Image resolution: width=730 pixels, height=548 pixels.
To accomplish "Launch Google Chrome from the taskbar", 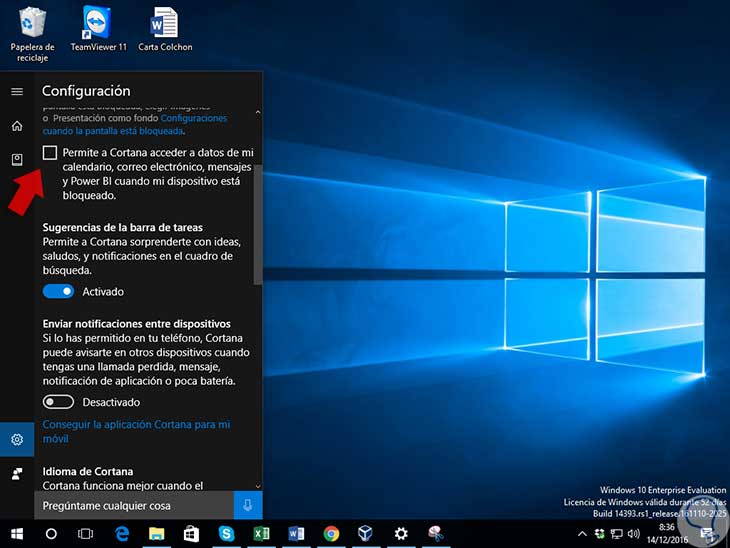I will (331, 534).
